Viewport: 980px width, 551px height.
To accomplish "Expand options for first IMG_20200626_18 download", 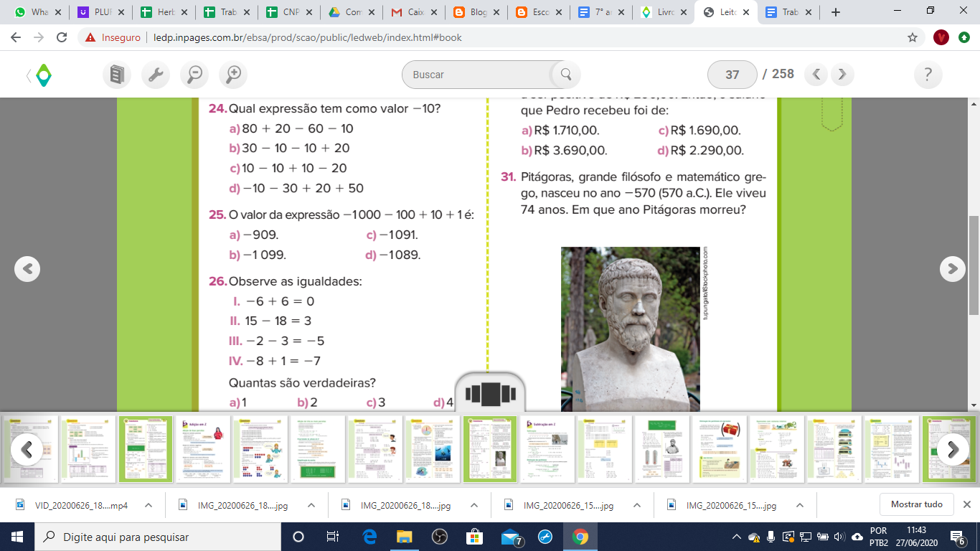I will pyautogui.click(x=311, y=505).
